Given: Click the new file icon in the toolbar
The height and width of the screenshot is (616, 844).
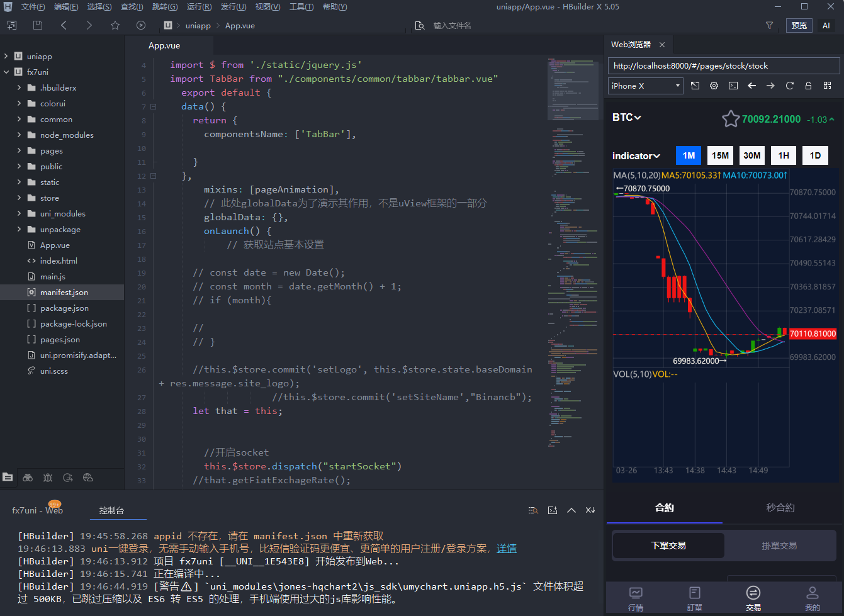Looking at the screenshot, I should (x=12, y=25).
